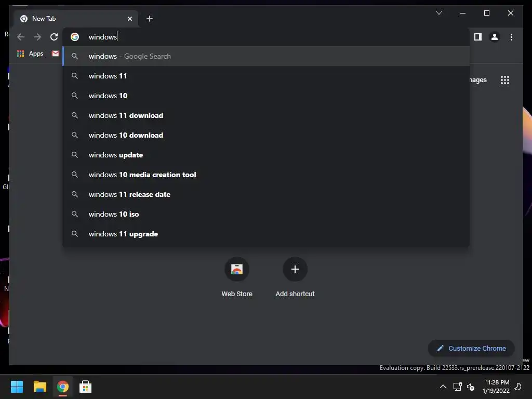Choose the 'windows - Google Search' suggestion
Screen dimensions: 532x399
266,56
